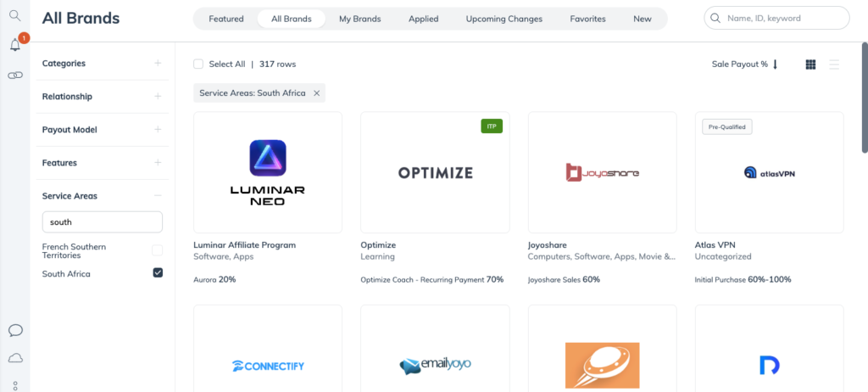Open the notifications bell icon
The width and height of the screenshot is (868, 392).
(x=15, y=45)
